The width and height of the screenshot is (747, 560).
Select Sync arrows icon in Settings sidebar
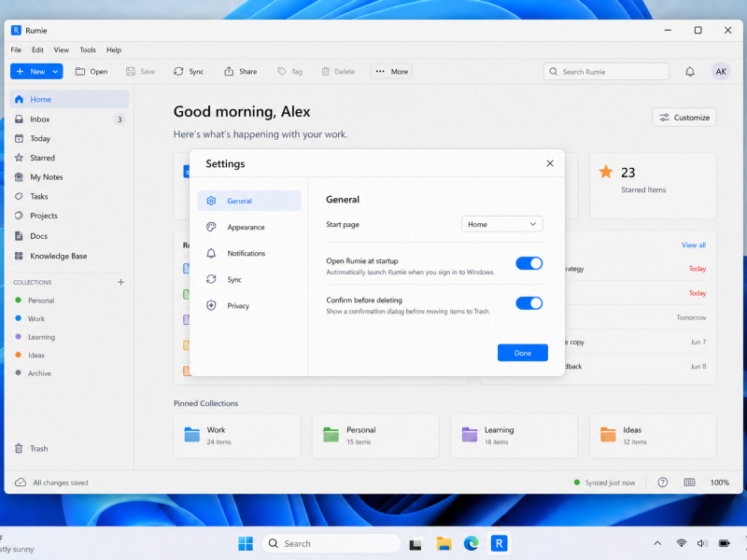[211, 279]
